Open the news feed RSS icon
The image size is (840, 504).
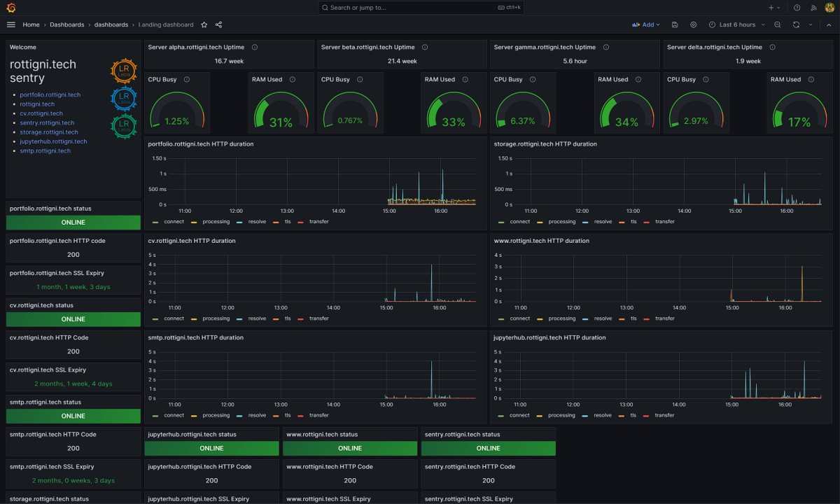coord(813,8)
